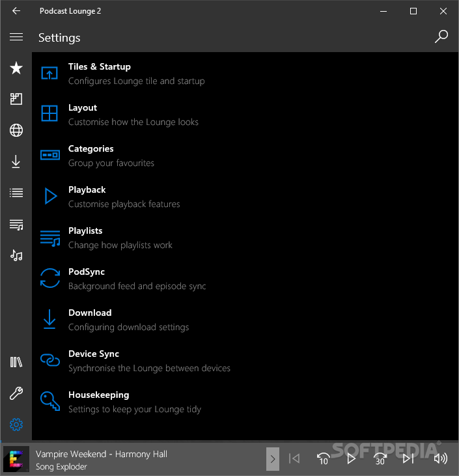
Task: Go back with the back arrow
Action: coord(16,11)
